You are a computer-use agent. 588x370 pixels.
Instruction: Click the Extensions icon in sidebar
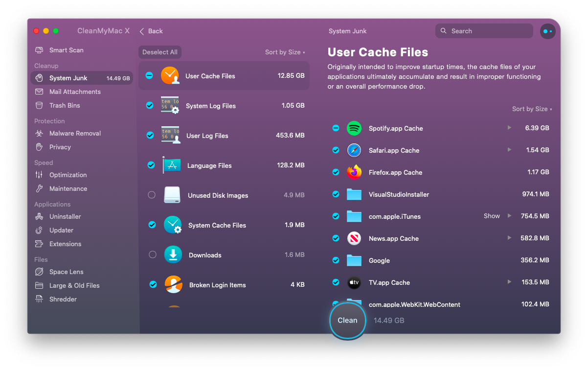[39, 244]
